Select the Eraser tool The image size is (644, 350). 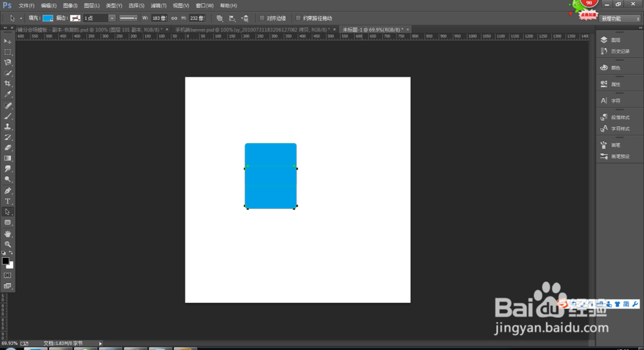click(8, 148)
